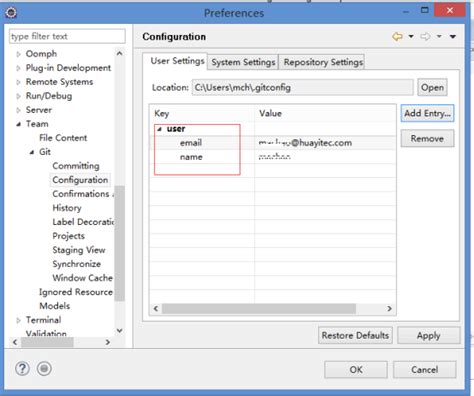Open Synchronize preference page
This screenshot has height=396, width=474.
click(x=76, y=264)
